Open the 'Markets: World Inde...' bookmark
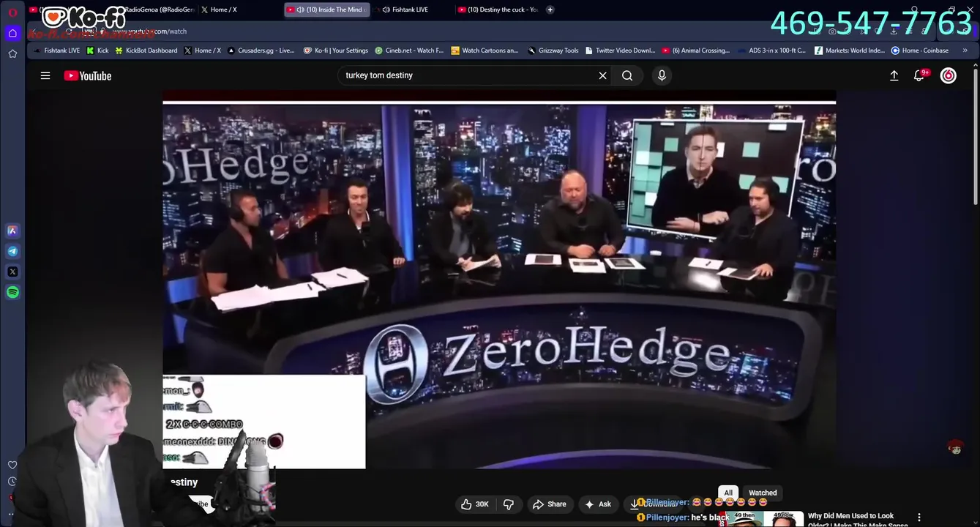Viewport: 980px width, 527px height. pyautogui.click(x=849, y=51)
